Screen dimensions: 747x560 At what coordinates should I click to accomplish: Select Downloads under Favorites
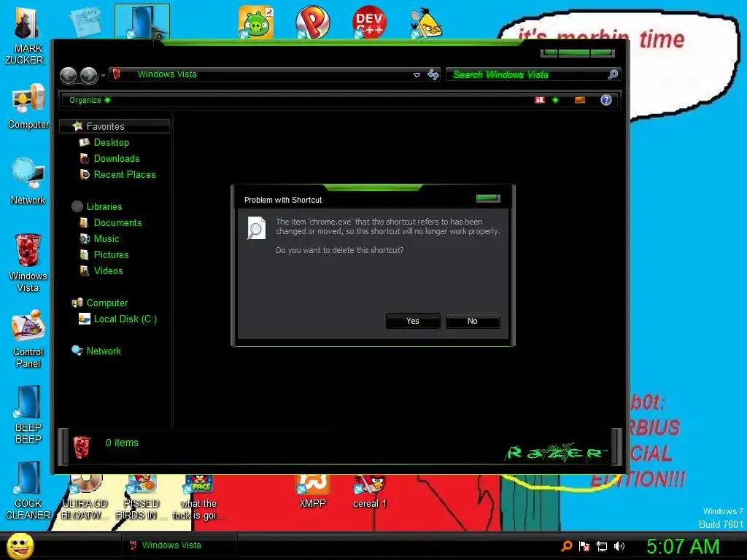(117, 158)
